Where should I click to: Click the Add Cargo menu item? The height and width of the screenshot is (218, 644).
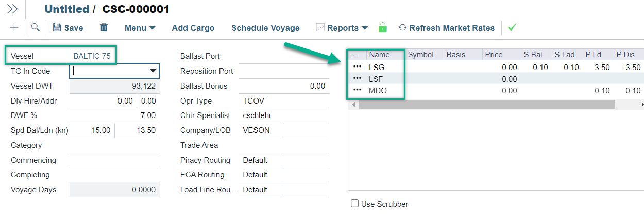(x=193, y=28)
